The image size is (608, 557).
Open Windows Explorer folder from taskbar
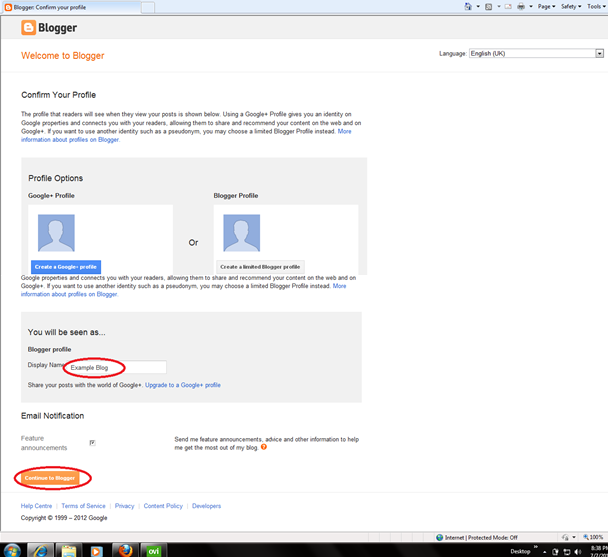coord(69,550)
